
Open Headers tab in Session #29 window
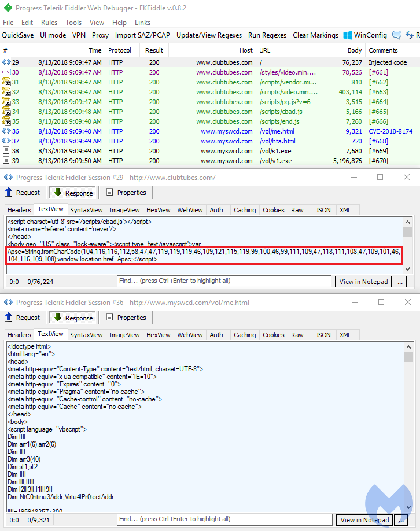click(x=19, y=210)
